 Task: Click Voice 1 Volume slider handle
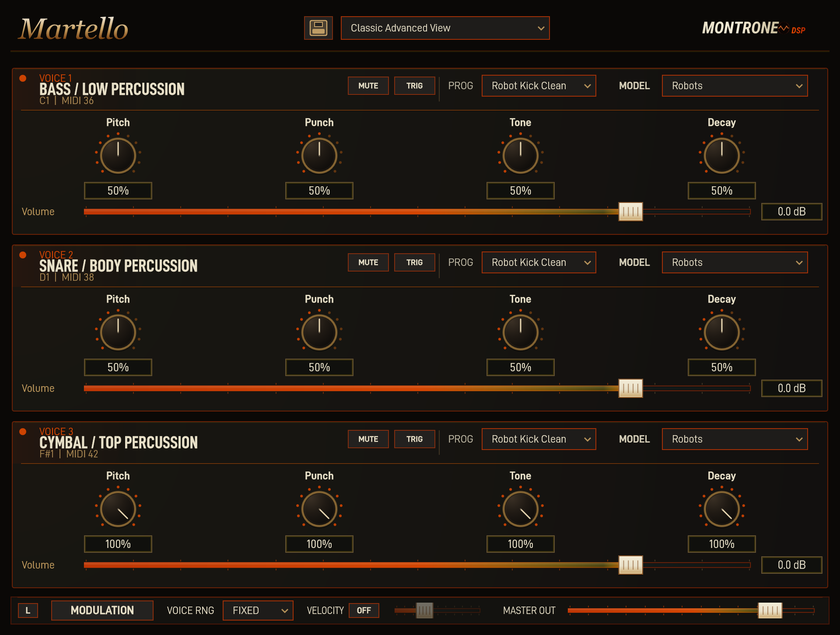pos(630,212)
